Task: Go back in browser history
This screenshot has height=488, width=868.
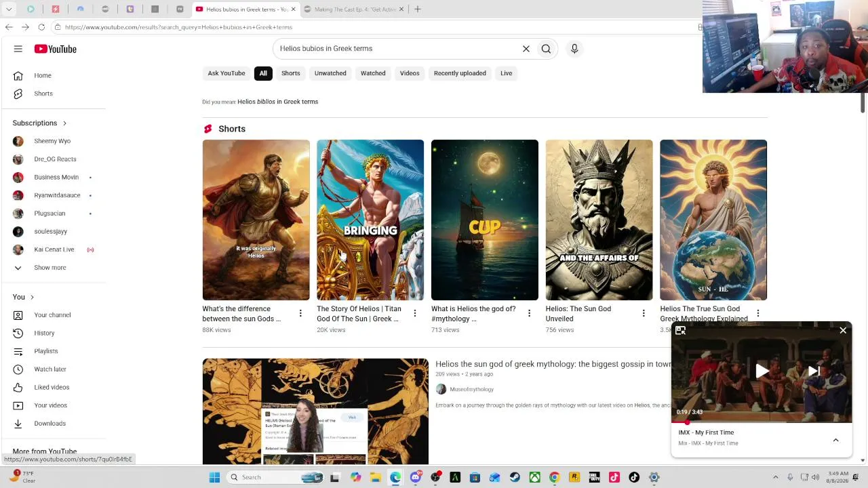Action: [x=9, y=27]
